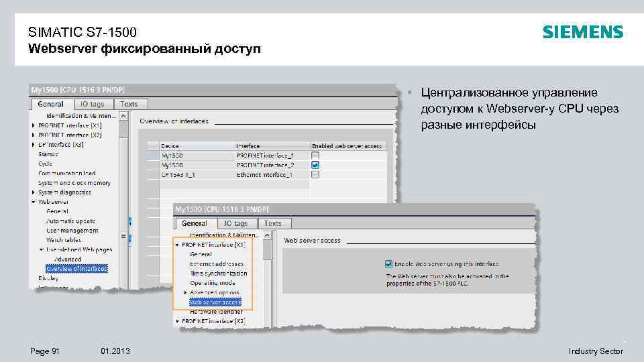Expand PROFINET interface [X2] in front window
The height and width of the screenshot is (362, 644).
[x=177, y=321]
